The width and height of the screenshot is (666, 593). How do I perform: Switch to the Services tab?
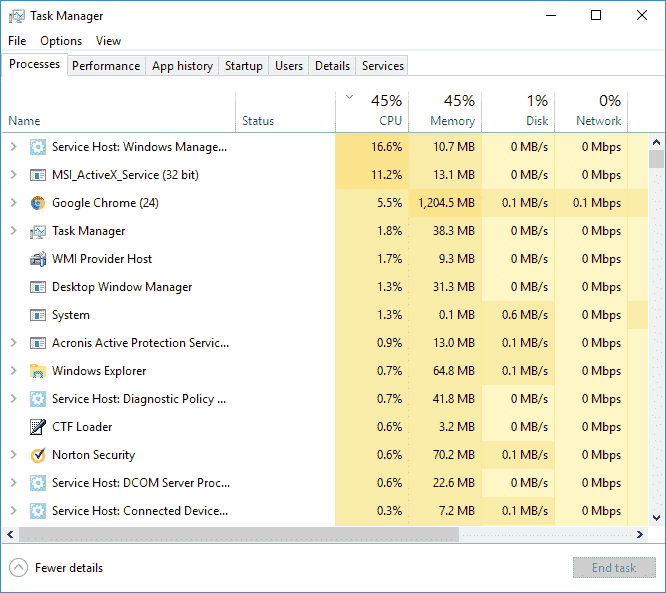[382, 66]
